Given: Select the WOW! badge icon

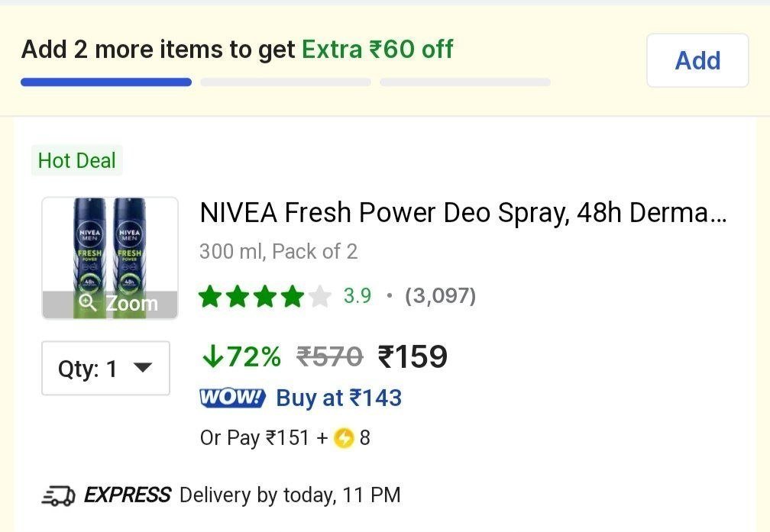Looking at the screenshot, I should pos(231,398).
